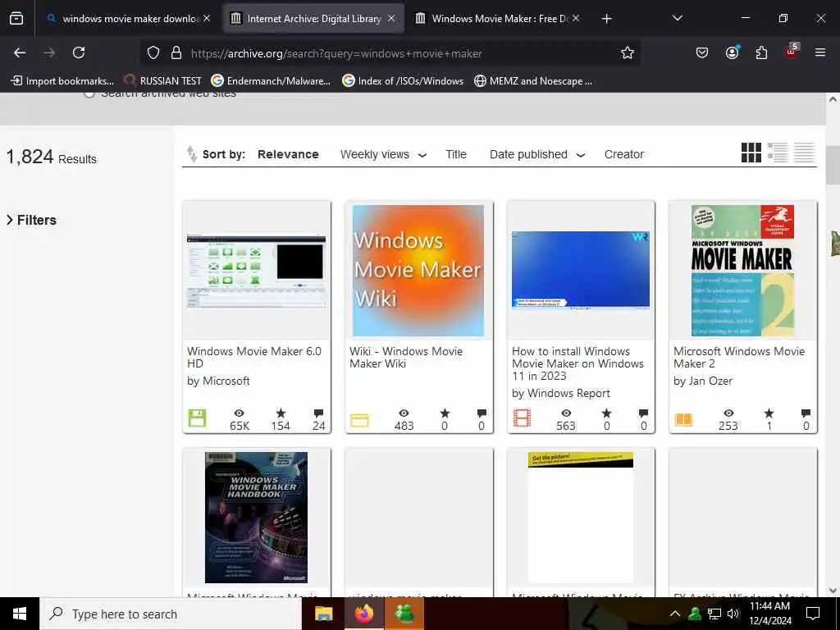Open the Firefox account icon
Image resolution: width=840 pixels, height=630 pixels.
pyautogui.click(x=732, y=52)
